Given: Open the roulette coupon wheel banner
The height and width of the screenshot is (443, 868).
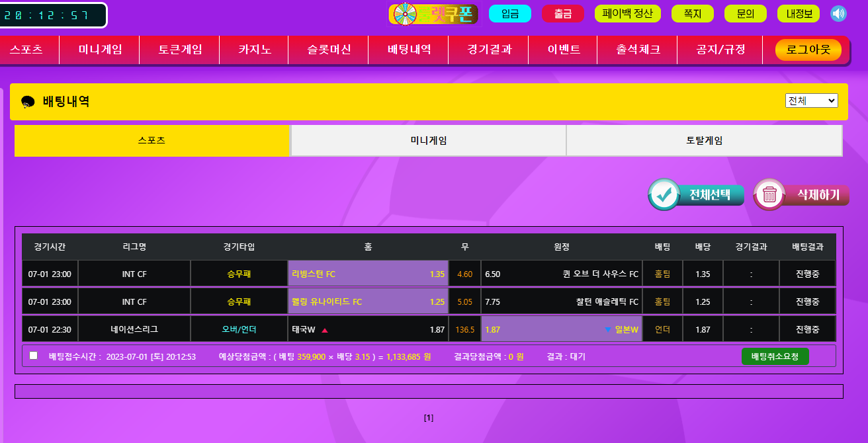Looking at the screenshot, I should tap(433, 14).
